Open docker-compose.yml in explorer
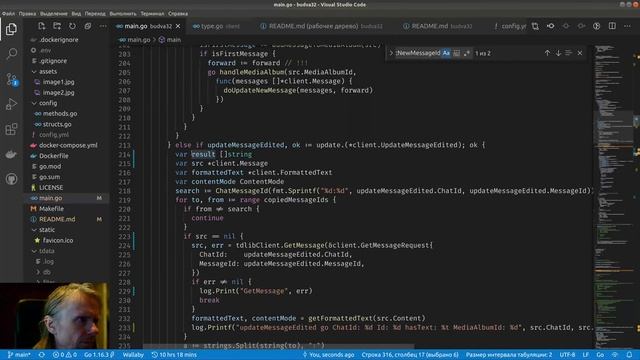This screenshot has width=640, height=360. coord(68,145)
